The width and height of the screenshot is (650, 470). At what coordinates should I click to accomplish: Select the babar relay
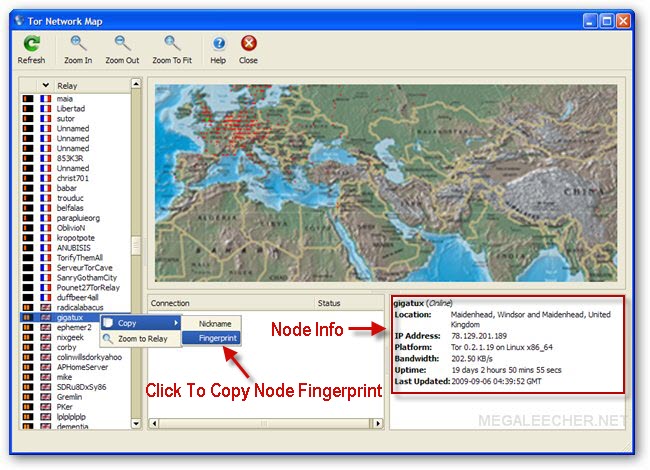click(67, 188)
